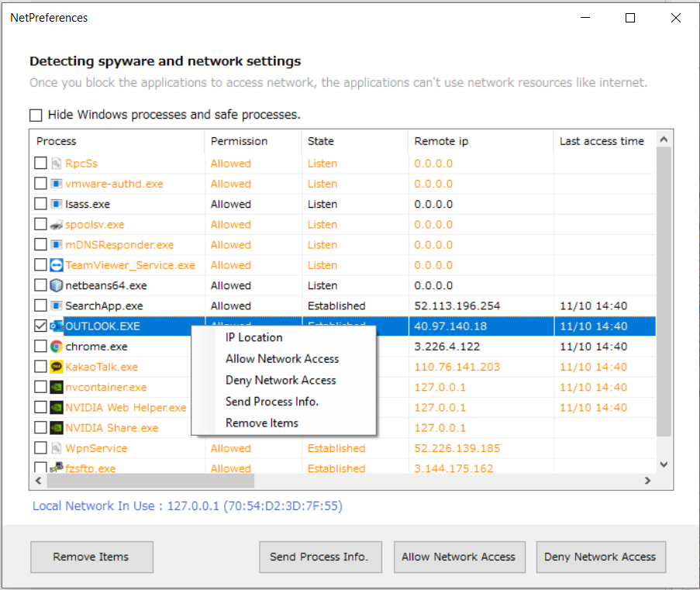This screenshot has height=590, width=700.
Task: Close the NetPreferences window
Action: click(x=676, y=18)
